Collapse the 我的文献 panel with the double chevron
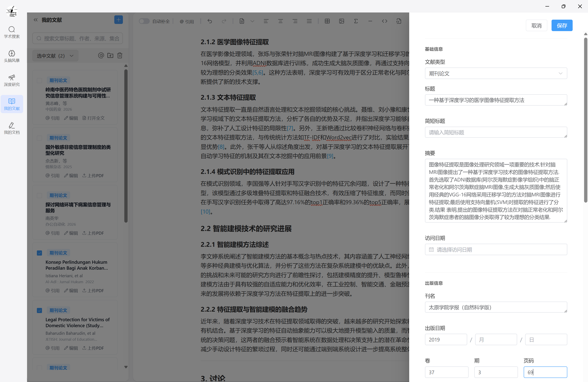 pos(36,20)
